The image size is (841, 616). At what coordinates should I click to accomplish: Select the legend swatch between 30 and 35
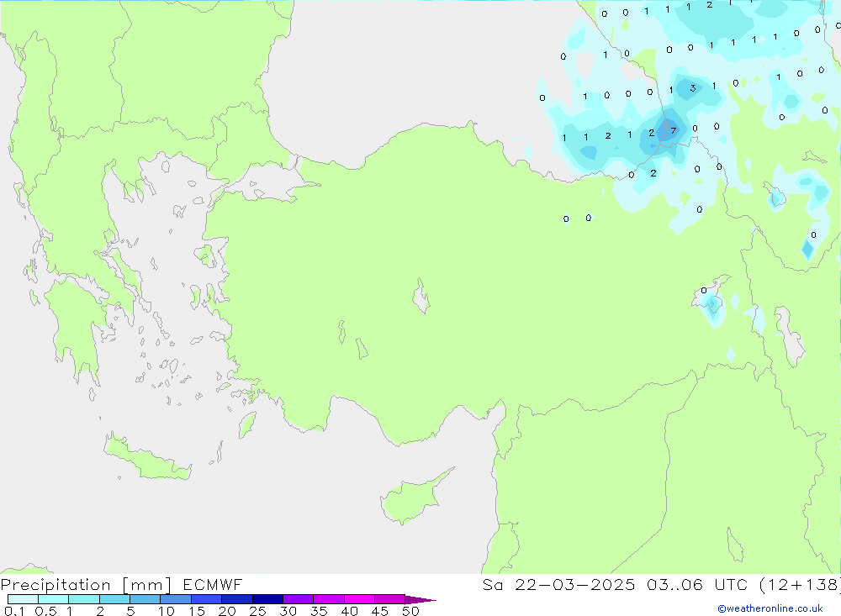[x=299, y=599]
